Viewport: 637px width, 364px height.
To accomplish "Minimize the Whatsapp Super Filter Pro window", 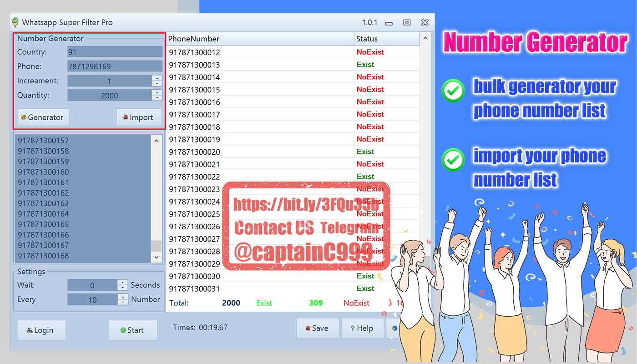I will (389, 23).
